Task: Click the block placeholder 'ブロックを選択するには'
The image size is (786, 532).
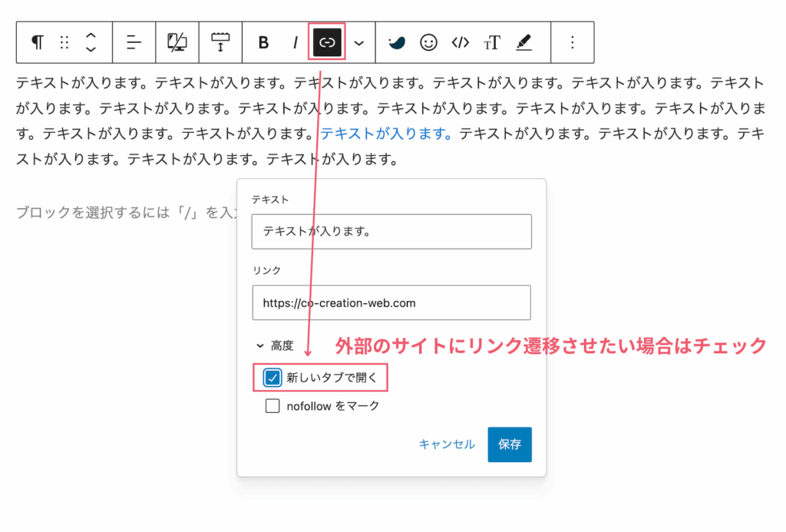Action: point(127,213)
